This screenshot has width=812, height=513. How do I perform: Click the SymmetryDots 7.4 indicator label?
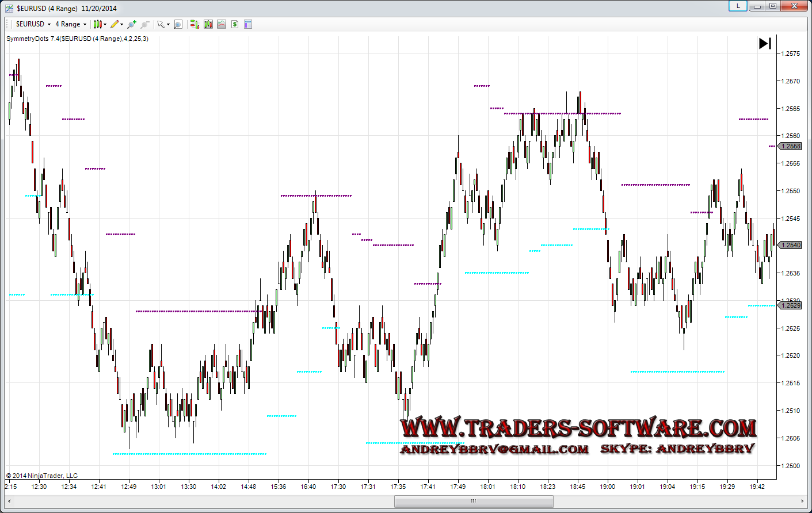pos(77,39)
